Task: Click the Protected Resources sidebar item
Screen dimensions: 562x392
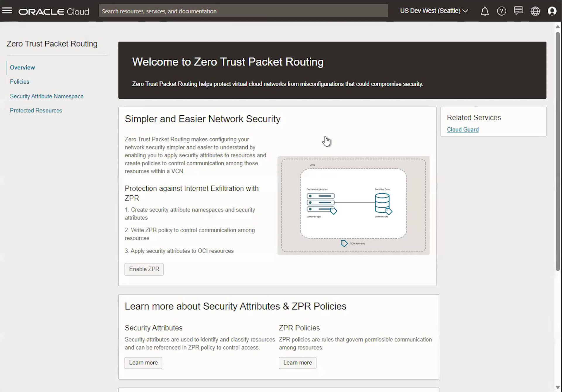Action: point(36,110)
